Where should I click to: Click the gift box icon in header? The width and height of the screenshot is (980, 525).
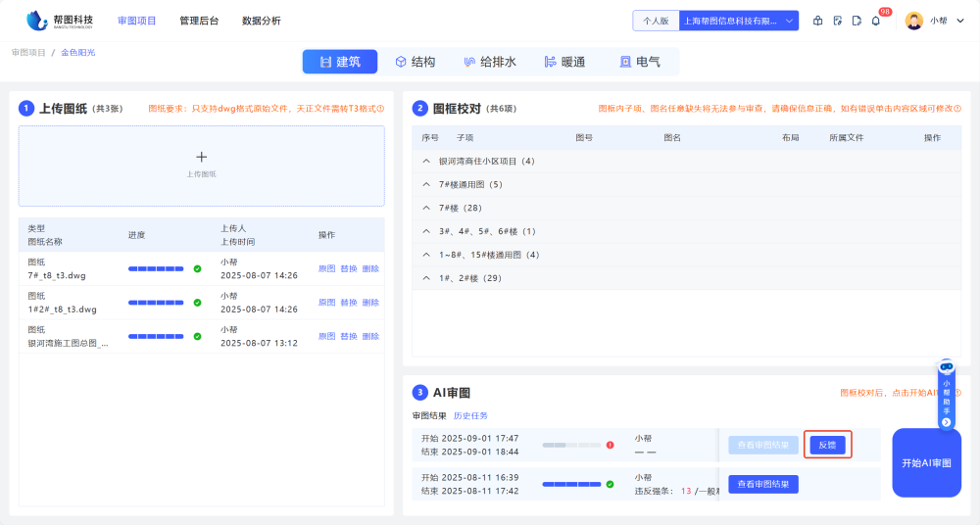click(x=817, y=21)
